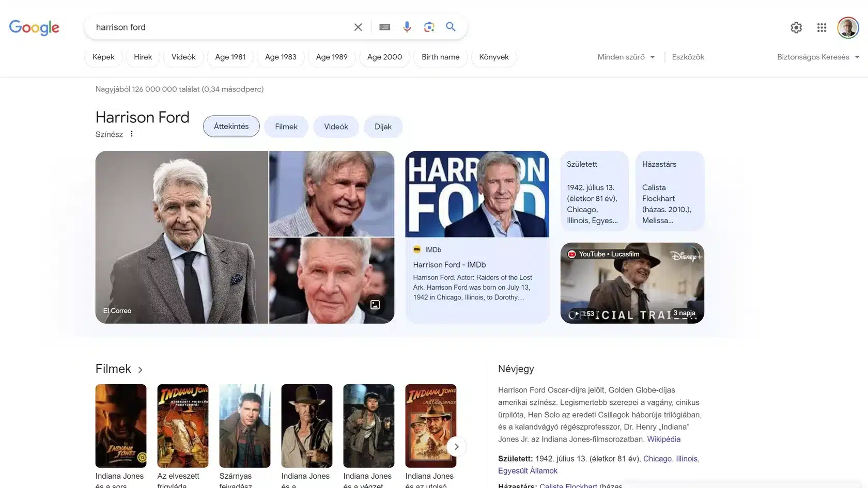Start the search with the magnifier icon

[450, 26]
